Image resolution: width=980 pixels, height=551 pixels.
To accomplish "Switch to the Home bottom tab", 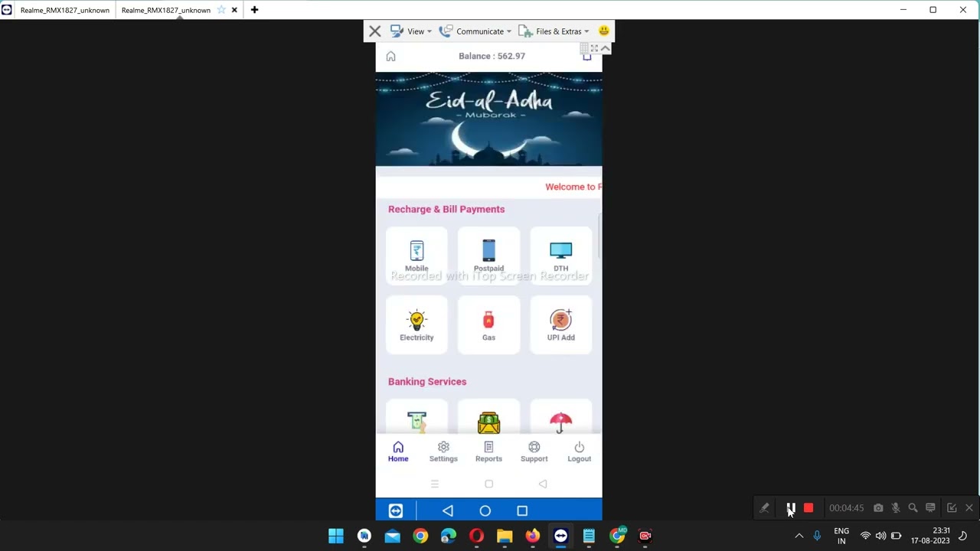I will (398, 452).
